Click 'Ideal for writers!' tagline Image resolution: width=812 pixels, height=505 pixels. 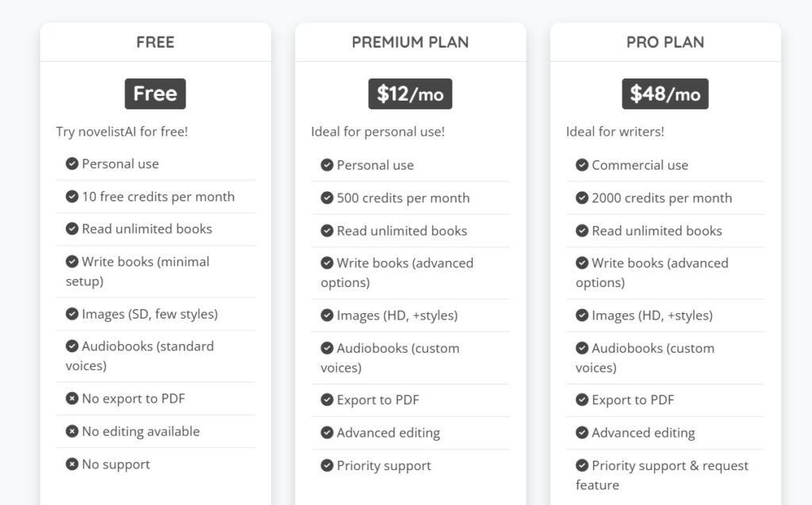coord(615,132)
